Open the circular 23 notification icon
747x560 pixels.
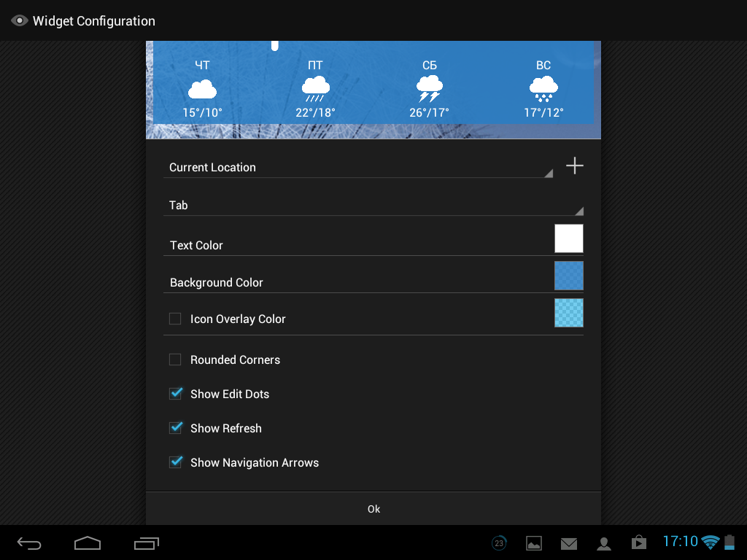pyautogui.click(x=499, y=542)
